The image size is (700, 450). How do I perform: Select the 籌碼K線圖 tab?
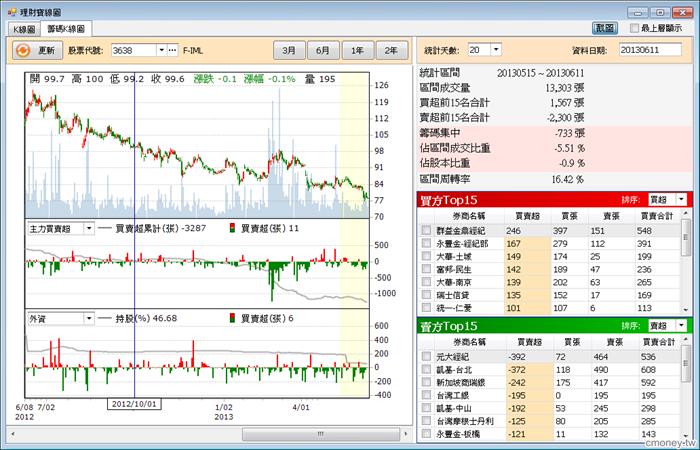(x=66, y=29)
